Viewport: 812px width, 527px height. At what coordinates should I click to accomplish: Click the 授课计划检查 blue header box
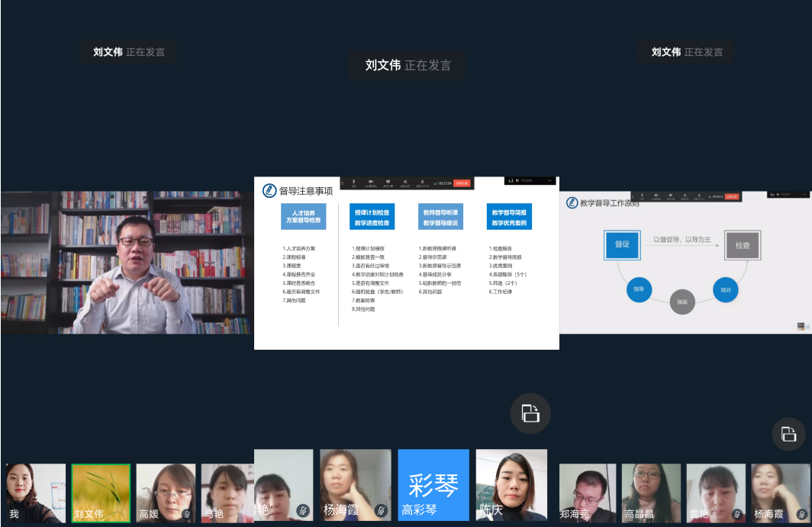(x=372, y=217)
